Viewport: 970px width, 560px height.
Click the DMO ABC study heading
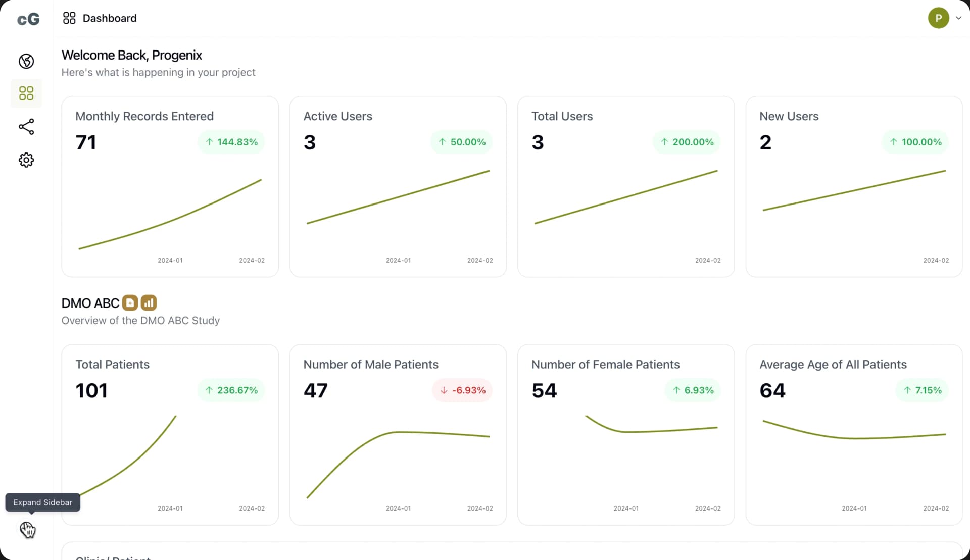pyautogui.click(x=90, y=303)
